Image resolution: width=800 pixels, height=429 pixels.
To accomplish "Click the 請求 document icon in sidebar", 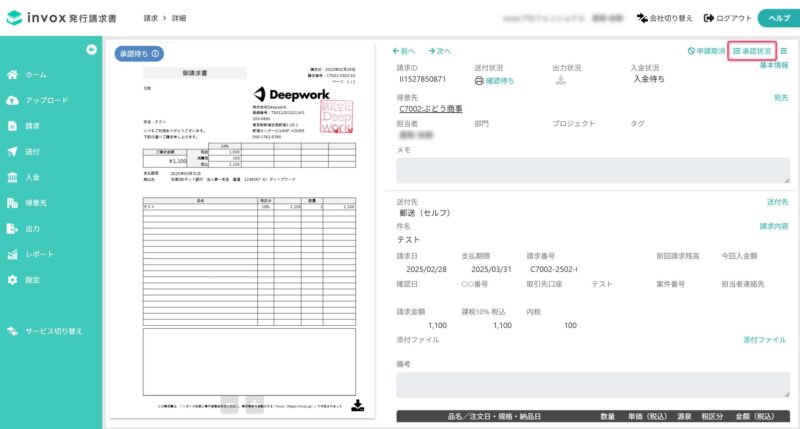I will coord(12,126).
